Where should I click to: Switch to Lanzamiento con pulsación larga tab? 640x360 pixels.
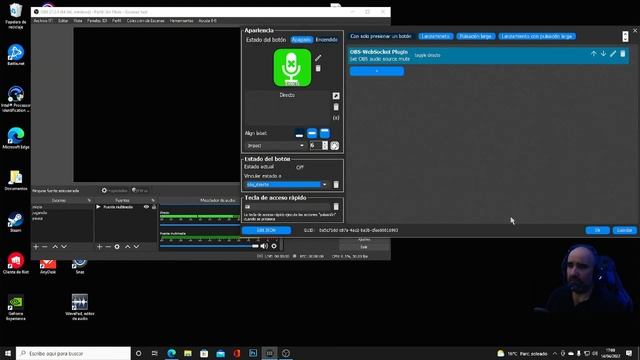coord(537,36)
